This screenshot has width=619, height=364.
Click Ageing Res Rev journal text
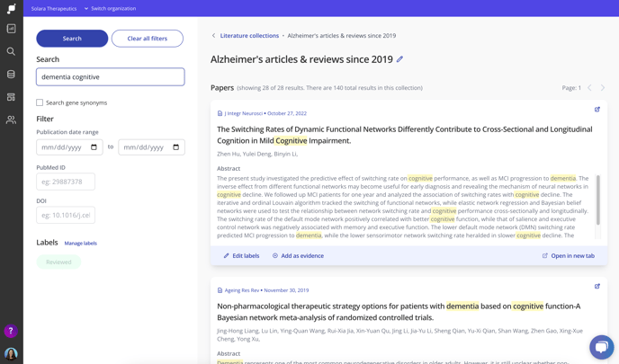[x=242, y=290]
